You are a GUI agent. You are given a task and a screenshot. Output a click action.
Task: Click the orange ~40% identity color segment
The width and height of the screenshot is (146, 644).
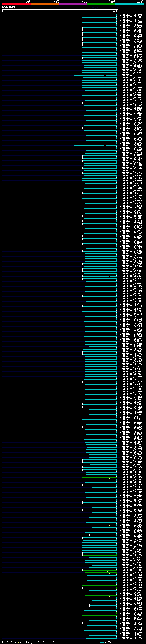[45, 4]
